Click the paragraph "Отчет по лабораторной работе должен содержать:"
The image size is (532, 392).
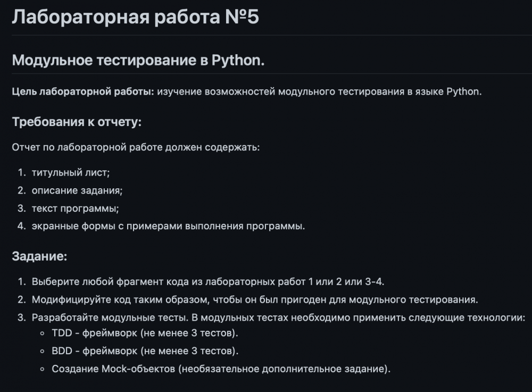(x=136, y=147)
